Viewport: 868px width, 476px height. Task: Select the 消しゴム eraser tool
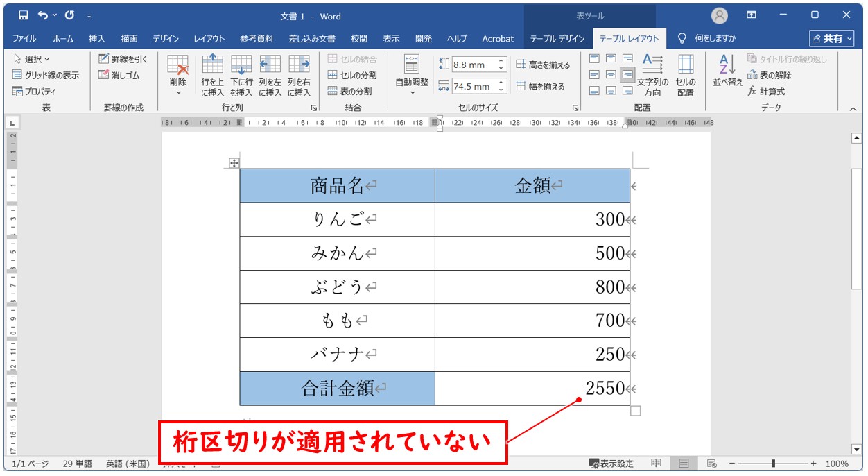(123, 75)
